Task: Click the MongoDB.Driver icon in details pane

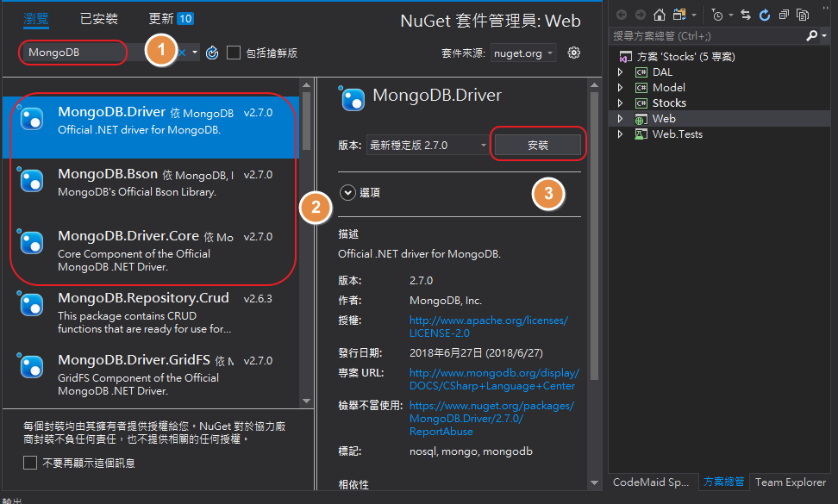Action: tap(353, 99)
